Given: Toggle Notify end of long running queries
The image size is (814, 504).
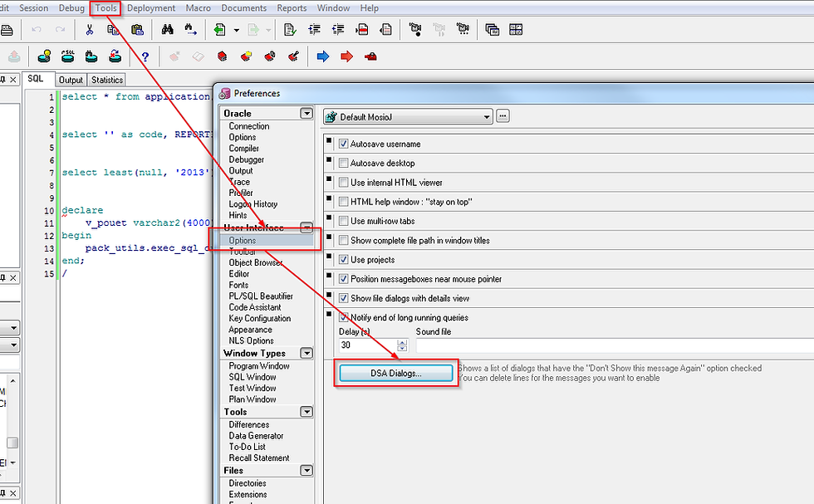Looking at the screenshot, I should pyautogui.click(x=343, y=317).
